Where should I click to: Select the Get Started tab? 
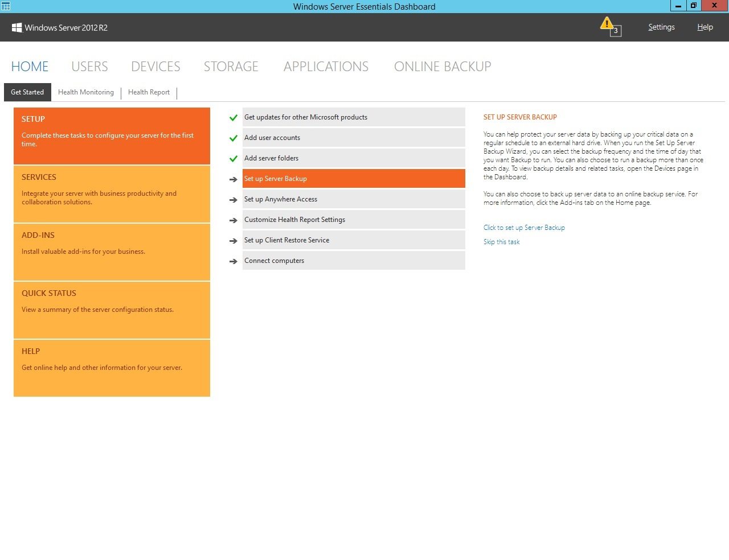coord(27,92)
